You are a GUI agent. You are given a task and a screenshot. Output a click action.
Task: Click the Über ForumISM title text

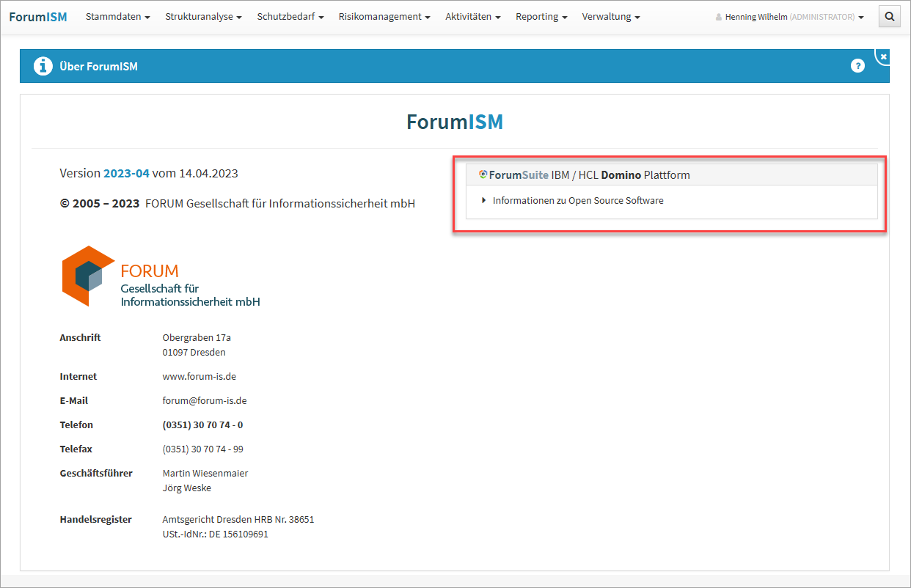[98, 66]
